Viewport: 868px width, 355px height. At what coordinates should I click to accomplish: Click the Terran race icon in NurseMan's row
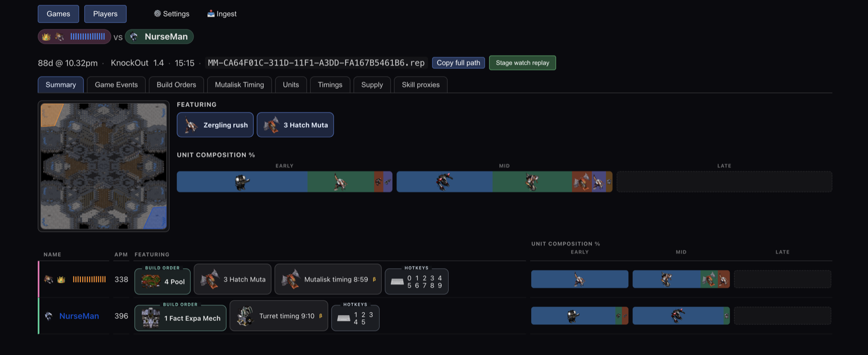point(49,316)
